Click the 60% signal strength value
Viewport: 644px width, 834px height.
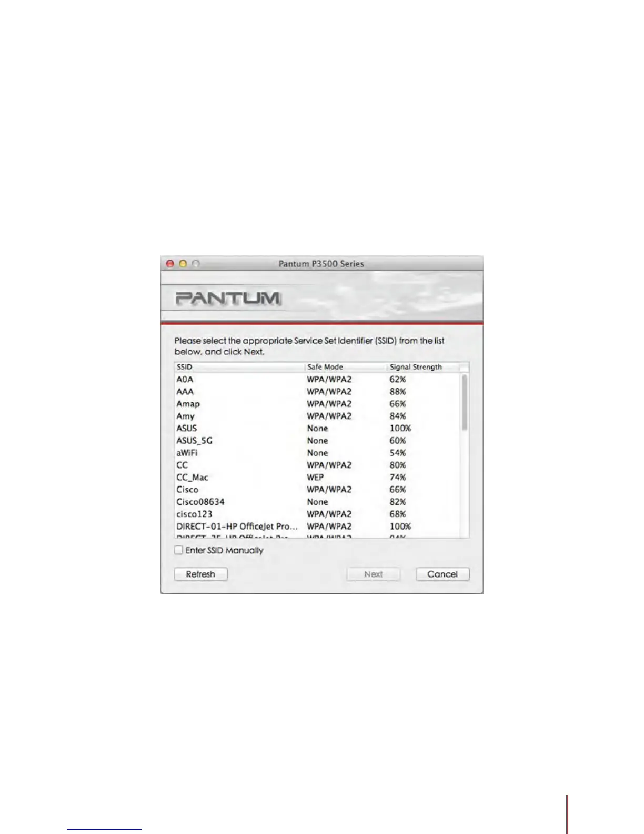point(398,441)
